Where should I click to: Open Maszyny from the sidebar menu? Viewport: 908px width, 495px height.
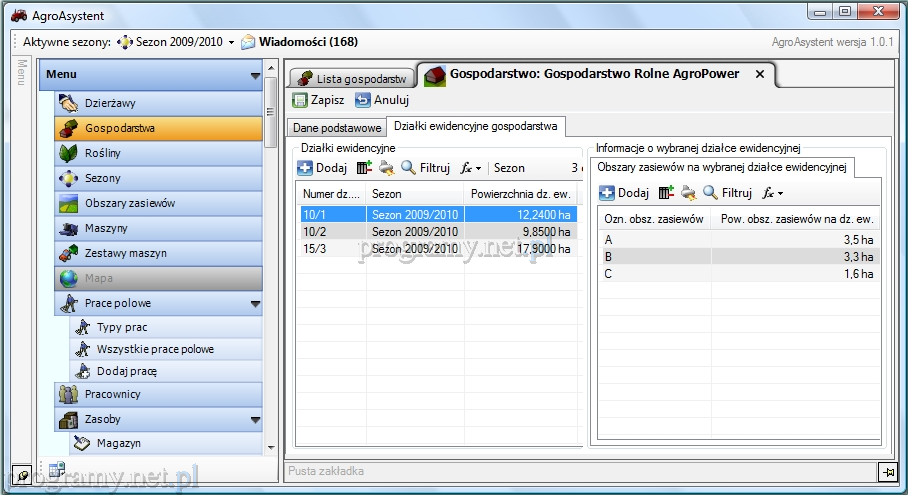106,228
